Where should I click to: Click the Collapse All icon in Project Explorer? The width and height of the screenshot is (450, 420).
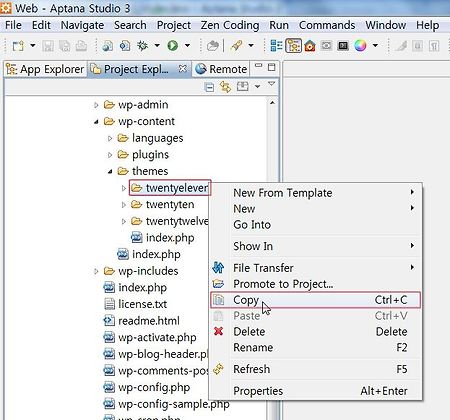point(209,87)
